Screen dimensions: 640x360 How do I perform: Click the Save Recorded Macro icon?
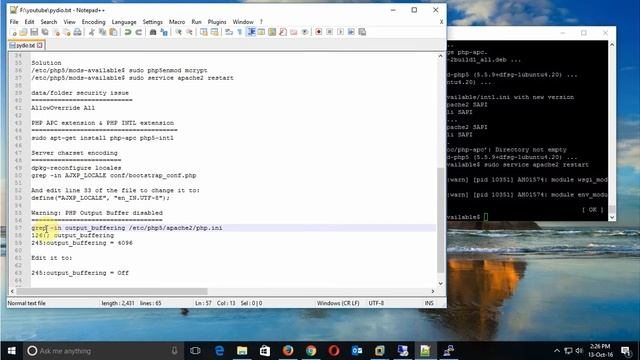(x=362, y=32)
